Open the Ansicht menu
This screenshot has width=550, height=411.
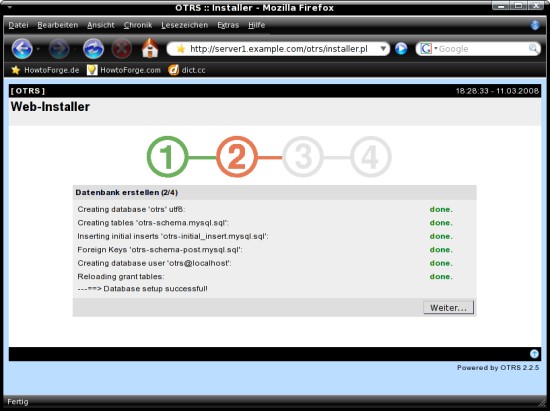[x=101, y=25]
